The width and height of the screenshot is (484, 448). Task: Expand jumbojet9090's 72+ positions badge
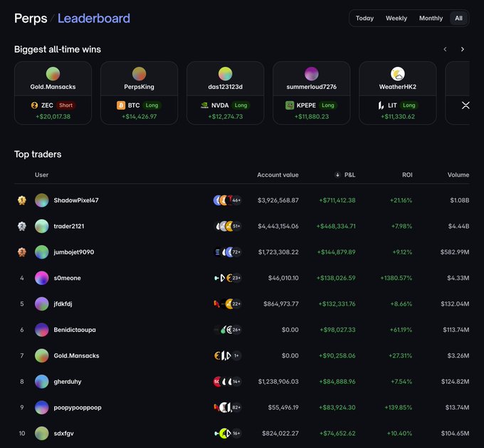tap(236, 252)
